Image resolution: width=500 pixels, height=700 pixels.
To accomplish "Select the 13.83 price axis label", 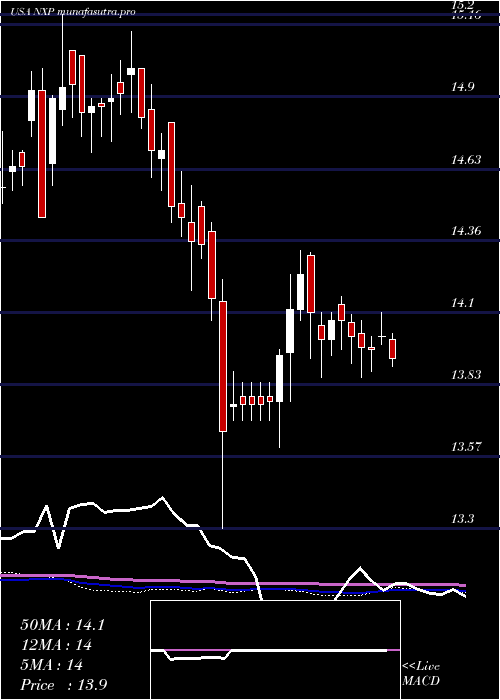I will click(466, 374).
